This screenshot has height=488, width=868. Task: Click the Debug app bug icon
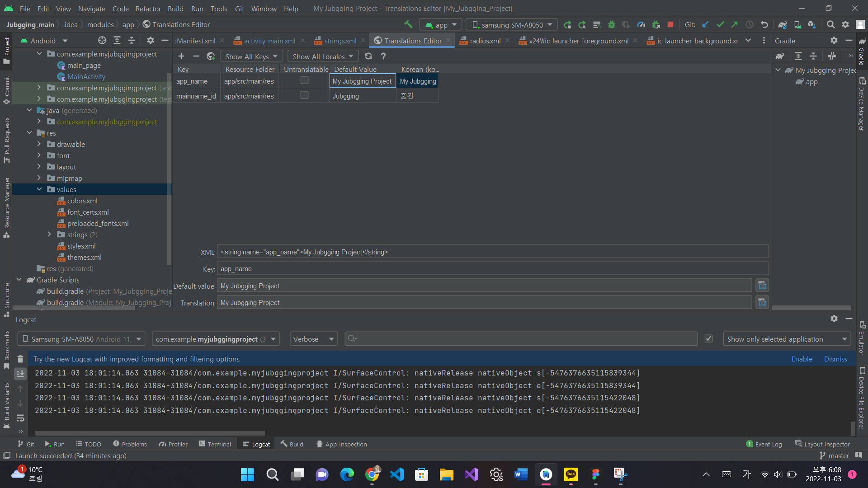[x=612, y=24]
